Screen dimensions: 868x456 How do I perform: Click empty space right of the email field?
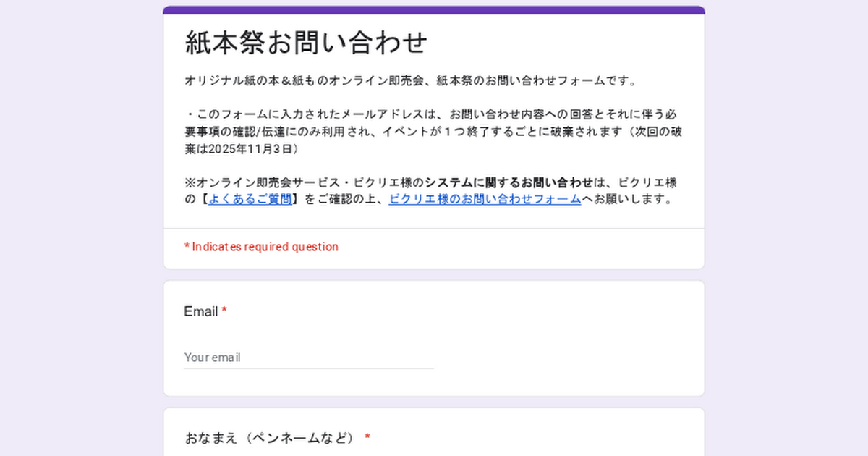[x=564, y=358]
